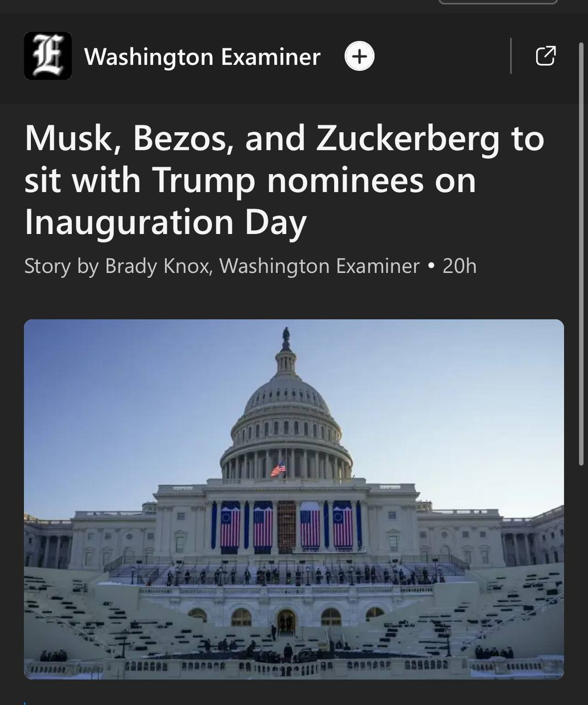Image resolution: width=588 pixels, height=705 pixels.
Task: Open the Capitol building article photo
Action: coord(293,498)
